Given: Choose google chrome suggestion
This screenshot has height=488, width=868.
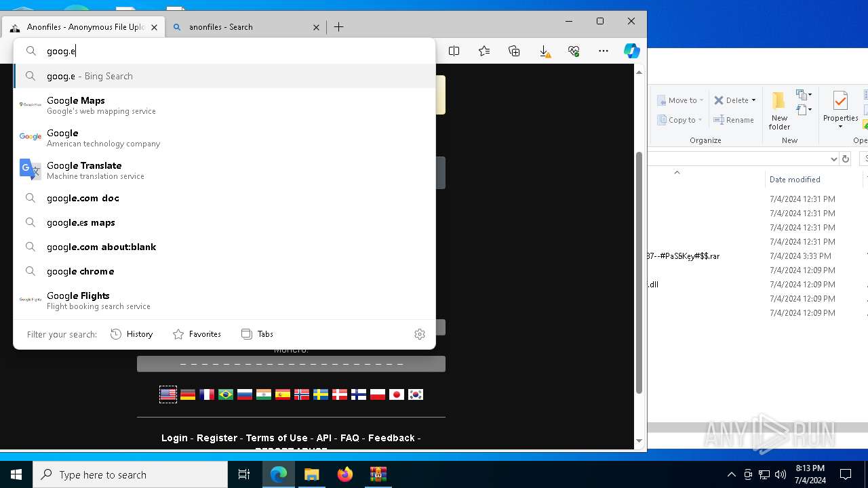Looking at the screenshot, I should tap(224, 271).
